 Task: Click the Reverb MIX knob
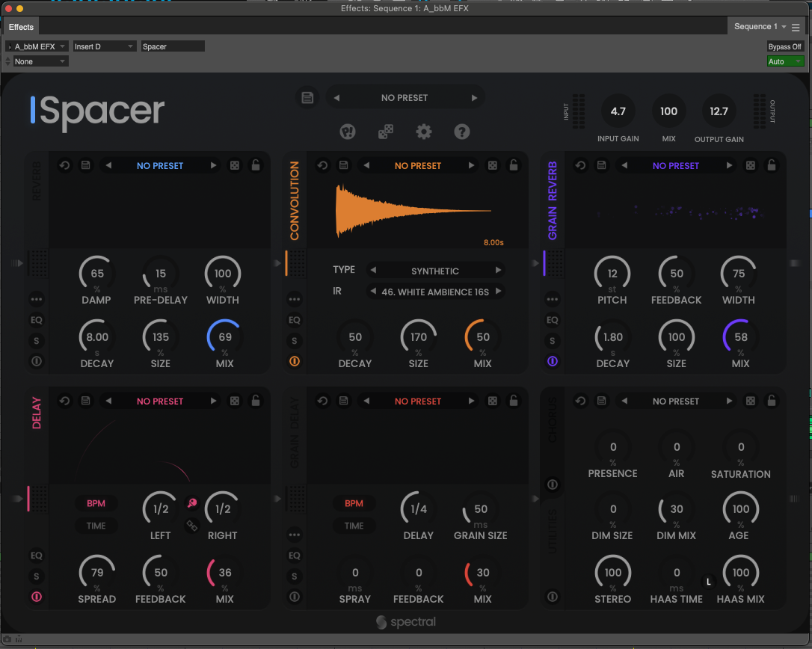click(x=224, y=338)
